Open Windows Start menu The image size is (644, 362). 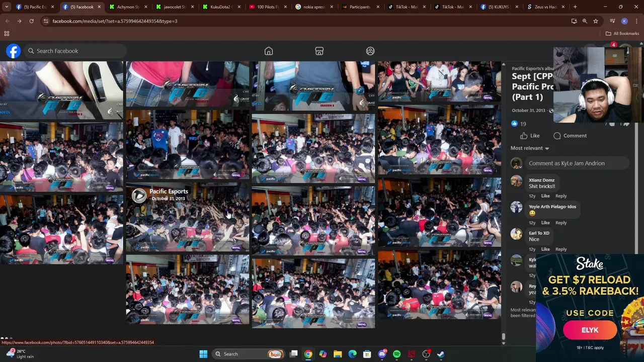203,354
